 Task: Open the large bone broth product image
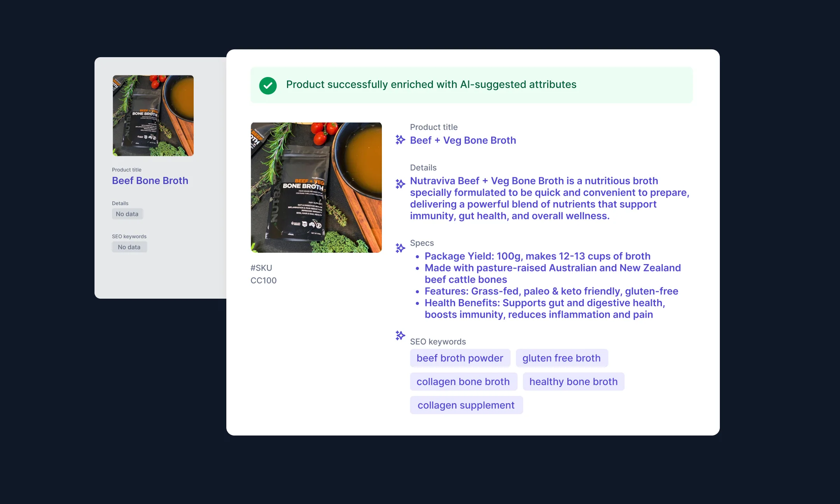pos(316,187)
